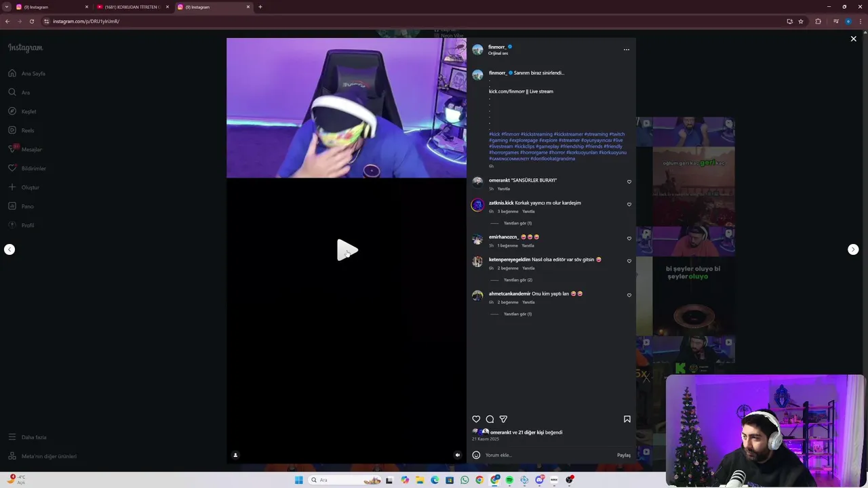The height and width of the screenshot is (488, 868).
Task: Click the 'Orijinal ses' audio link
Action: (498, 53)
